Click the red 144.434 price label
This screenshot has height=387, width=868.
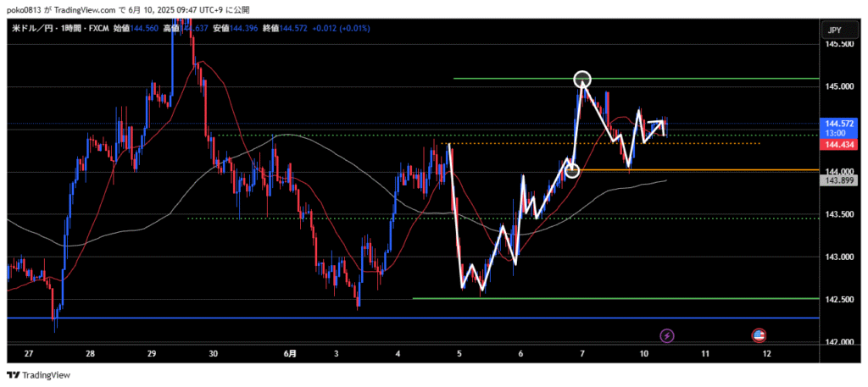point(838,145)
